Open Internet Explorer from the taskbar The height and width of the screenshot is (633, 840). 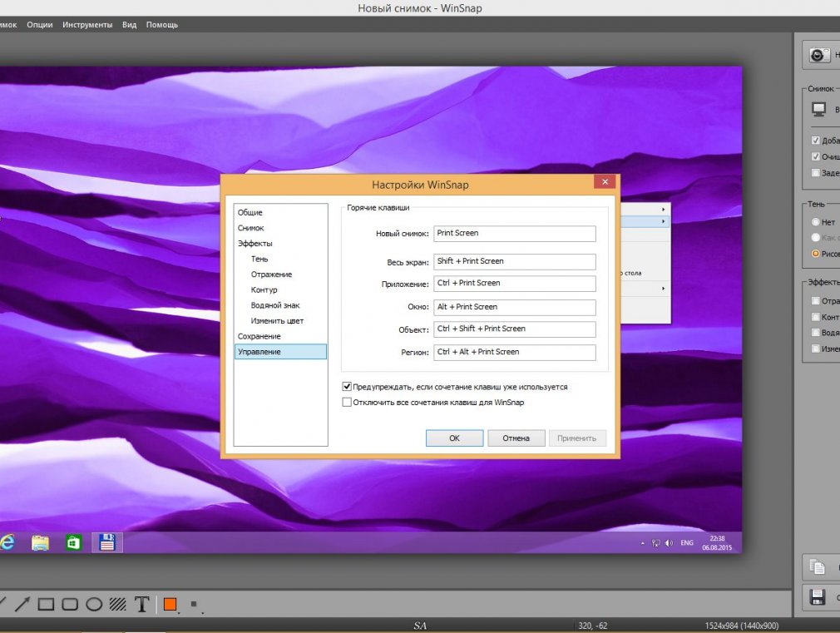click(7, 542)
